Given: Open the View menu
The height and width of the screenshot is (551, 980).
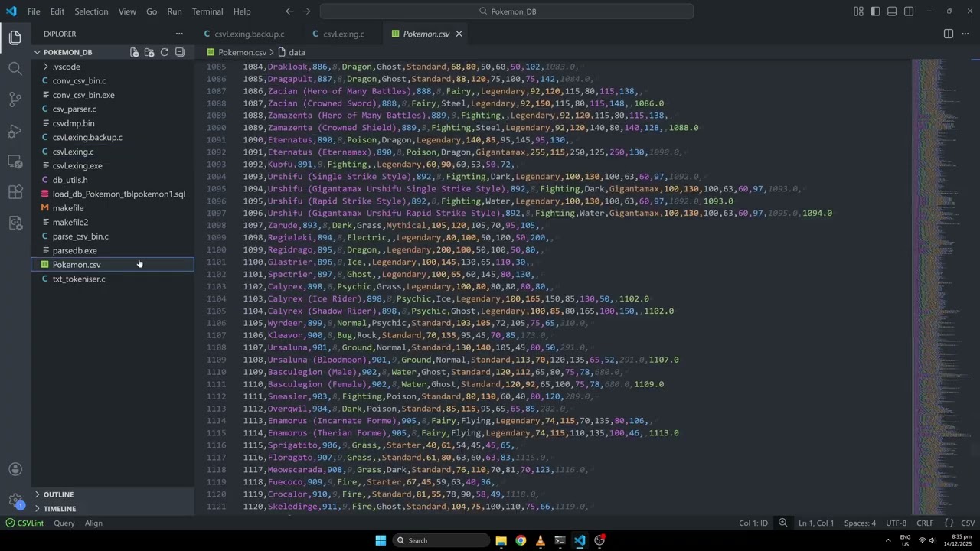Looking at the screenshot, I should coord(127,11).
